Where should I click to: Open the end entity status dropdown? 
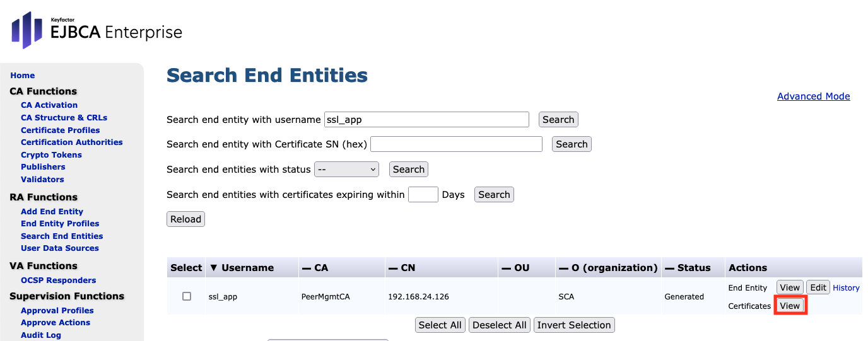tap(346, 169)
